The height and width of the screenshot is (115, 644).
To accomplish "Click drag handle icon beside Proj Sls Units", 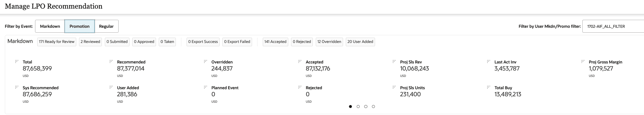I will pyautogui.click(x=394, y=87).
